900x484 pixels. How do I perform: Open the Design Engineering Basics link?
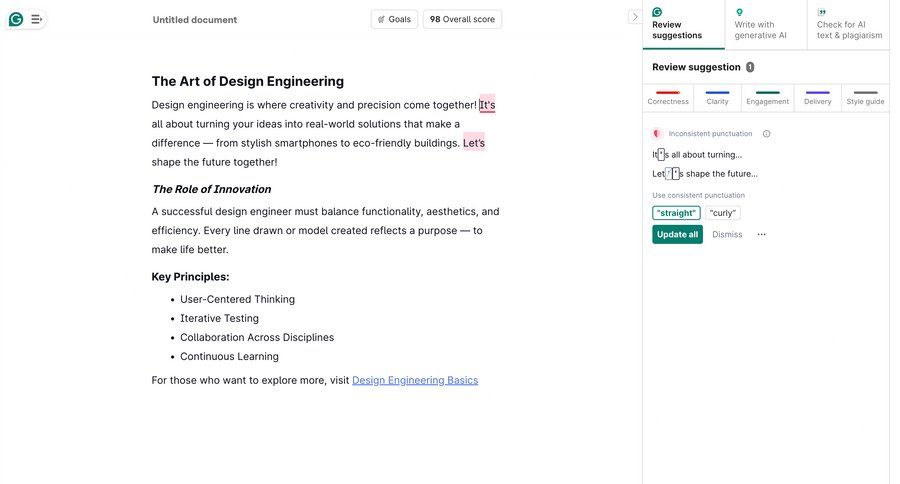[x=415, y=380]
